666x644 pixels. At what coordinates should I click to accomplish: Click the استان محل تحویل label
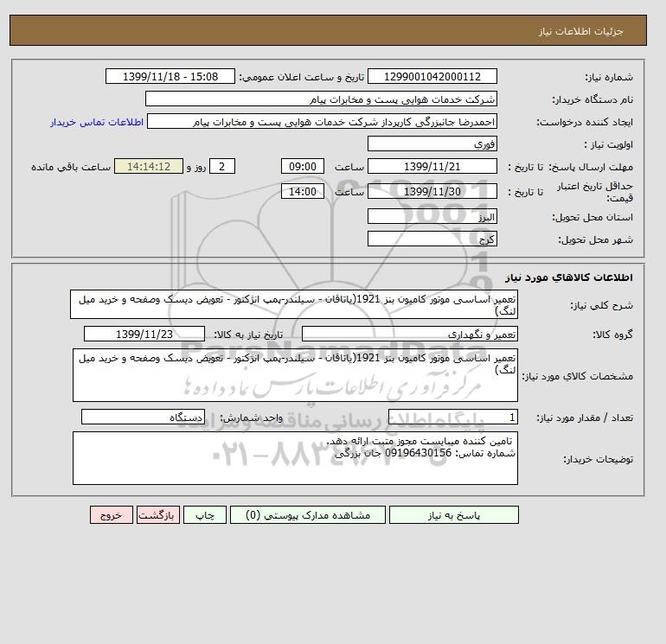(x=592, y=217)
